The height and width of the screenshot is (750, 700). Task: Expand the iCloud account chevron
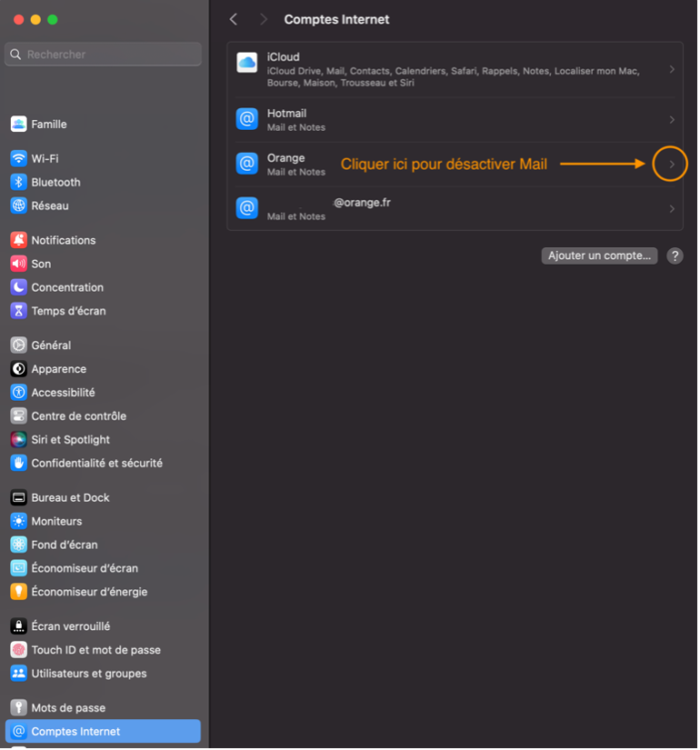coord(674,70)
